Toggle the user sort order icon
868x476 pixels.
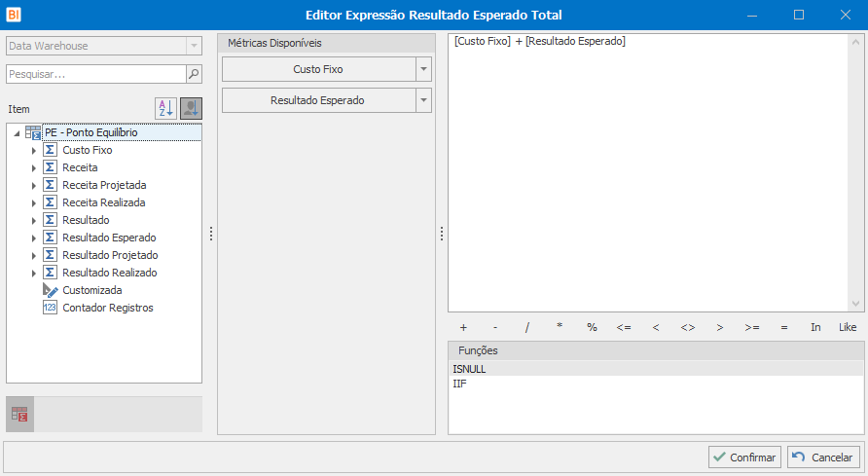191,108
